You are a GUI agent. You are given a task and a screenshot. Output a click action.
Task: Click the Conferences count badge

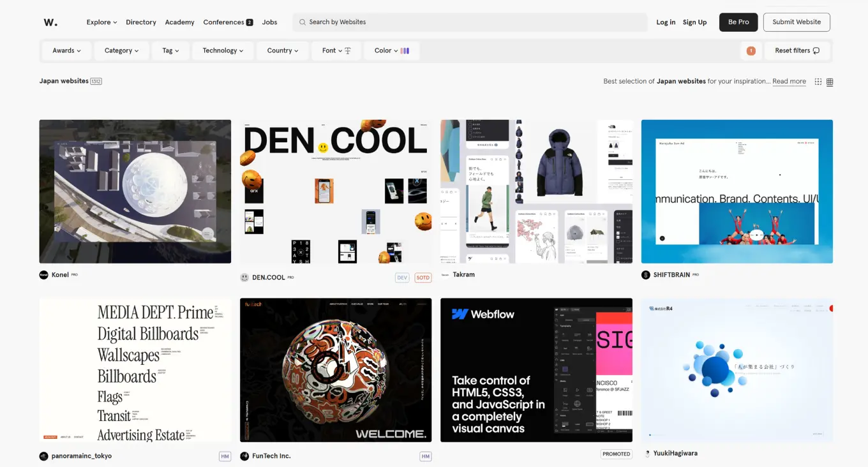click(250, 22)
